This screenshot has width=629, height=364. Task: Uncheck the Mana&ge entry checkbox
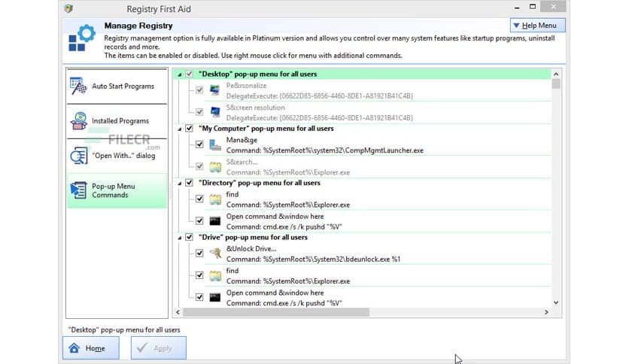(199, 144)
